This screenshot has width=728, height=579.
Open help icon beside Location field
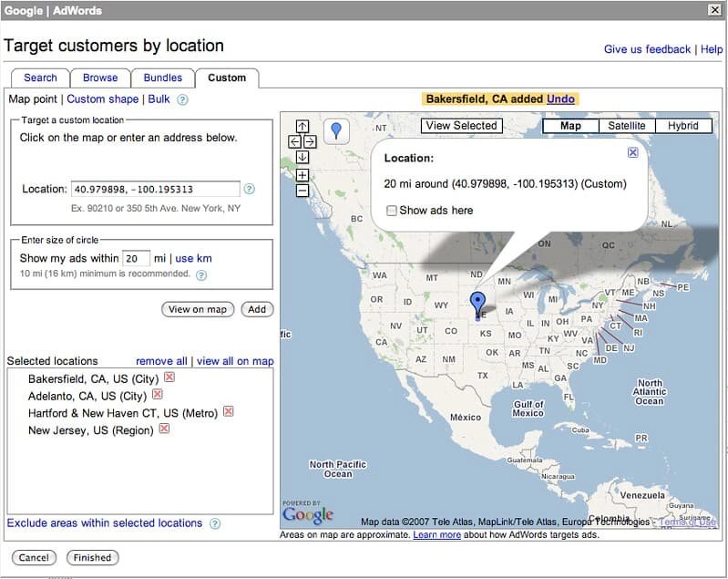[250, 190]
